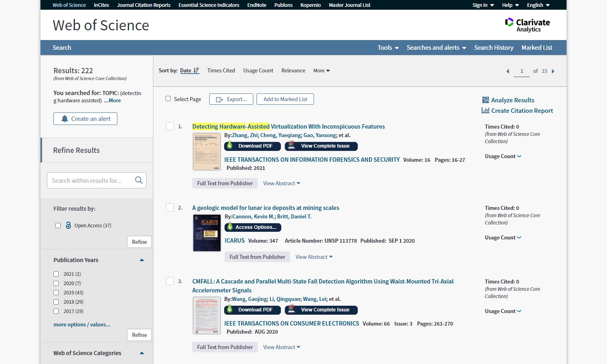Expand View Abstract for result 1

click(282, 183)
